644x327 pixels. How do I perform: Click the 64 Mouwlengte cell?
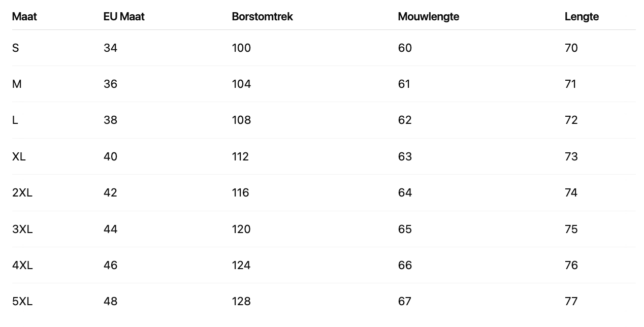[x=405, y=193]
